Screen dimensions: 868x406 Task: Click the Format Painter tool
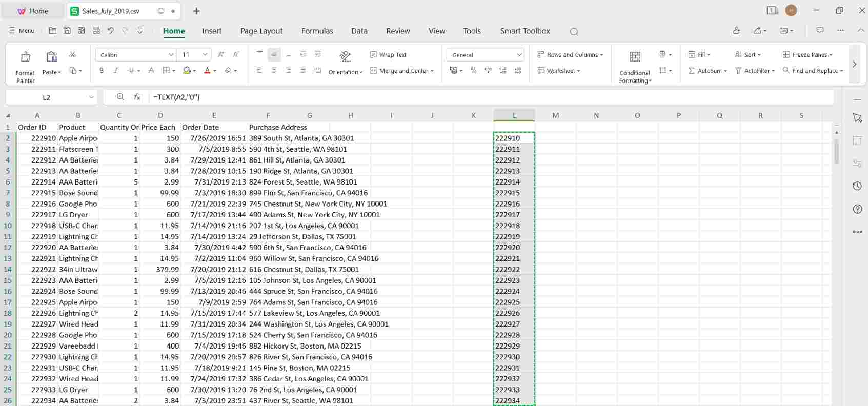pyautogui.click(x=25, y=67)
